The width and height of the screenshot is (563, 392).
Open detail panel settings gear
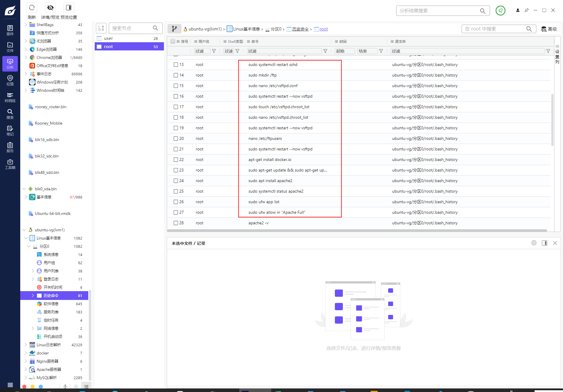coord(534,243)
